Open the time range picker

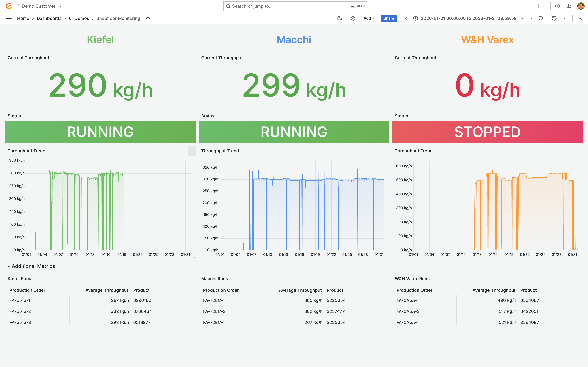pyautogui.click(x=468, y=19)
